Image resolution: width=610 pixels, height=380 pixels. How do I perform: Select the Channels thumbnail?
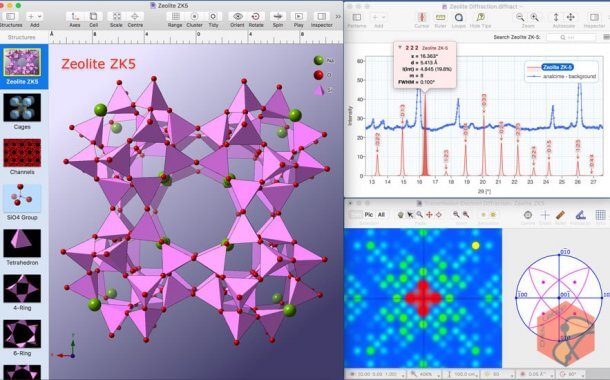coord(22,153)
